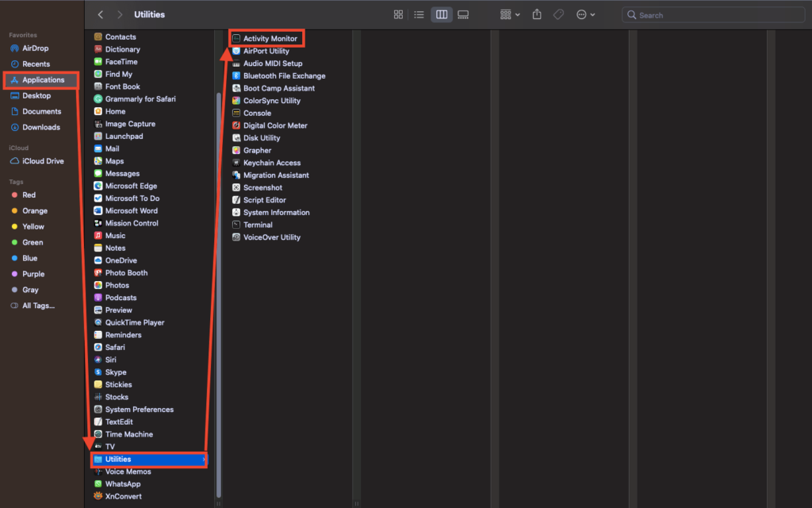Expand the Utilities folder chevron
Image resolution: width=812 pixels, height=508 pixels.
click(204, 460)
